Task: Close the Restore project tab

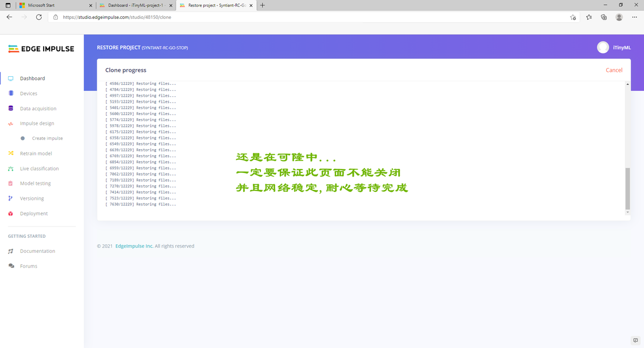Action: coord(251,5)
